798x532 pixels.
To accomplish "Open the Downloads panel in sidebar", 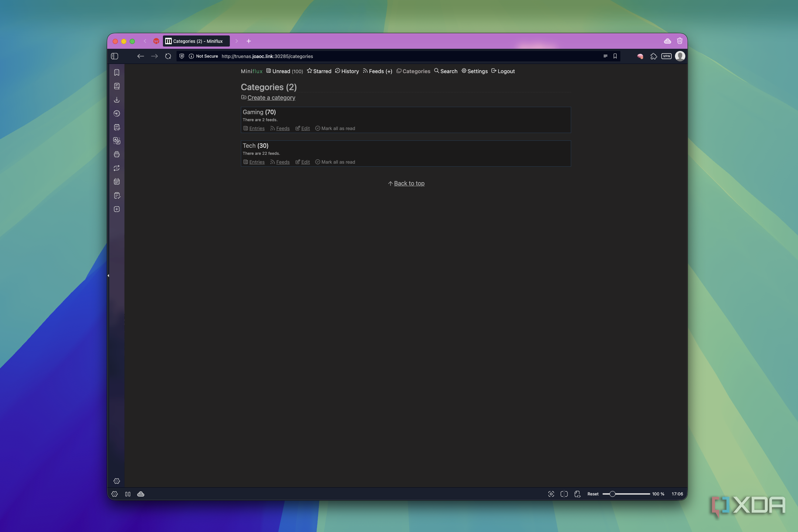I will coord(117,100).
